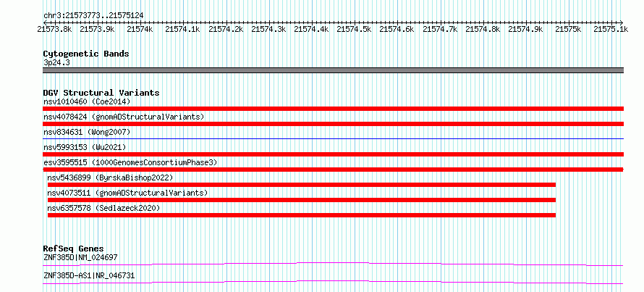Image resolution: width=644 pixels, height=292 pixels.
Task: Click the chr3:21573773..21575124 region label
Action: (x=93, y=16)
